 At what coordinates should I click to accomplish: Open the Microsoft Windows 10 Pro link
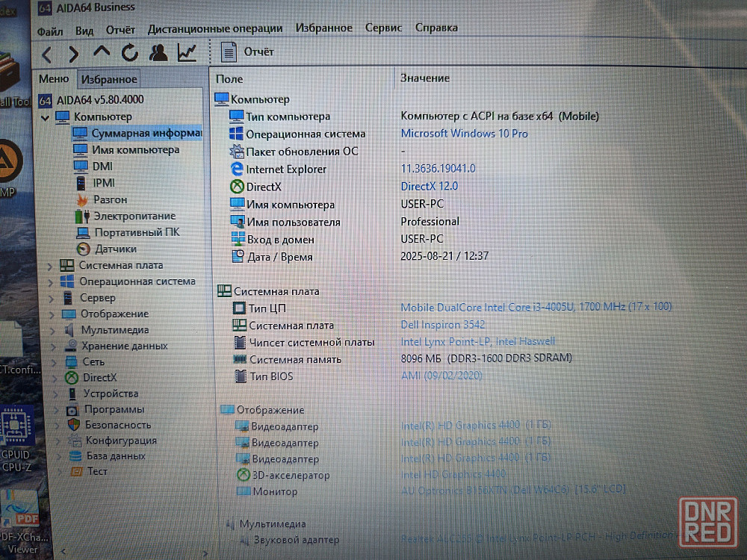coord(465,134)
